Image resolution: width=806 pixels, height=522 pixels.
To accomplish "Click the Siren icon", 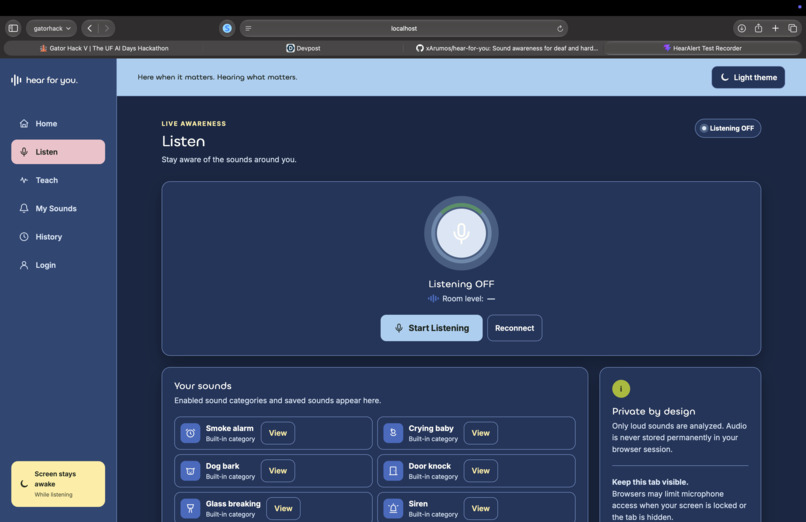I will pyautogui.click(x=393, y=508).
